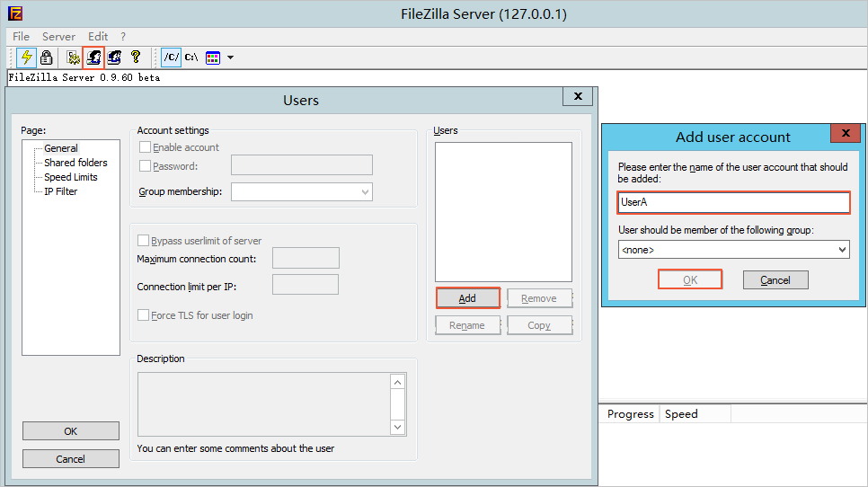Open the File menu
The image size is (868, 487).
tap(21, 37)
